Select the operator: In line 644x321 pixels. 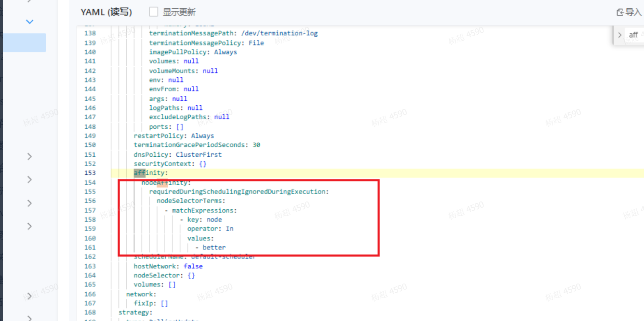tap(210, 229)
